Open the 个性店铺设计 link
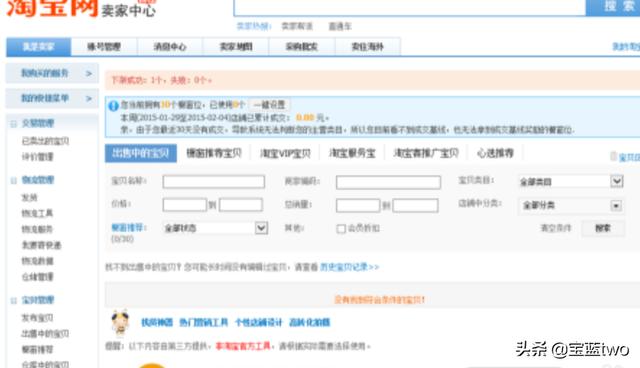Screen dimensions: 640x368 pyautogui.click(x=258, y=322)
